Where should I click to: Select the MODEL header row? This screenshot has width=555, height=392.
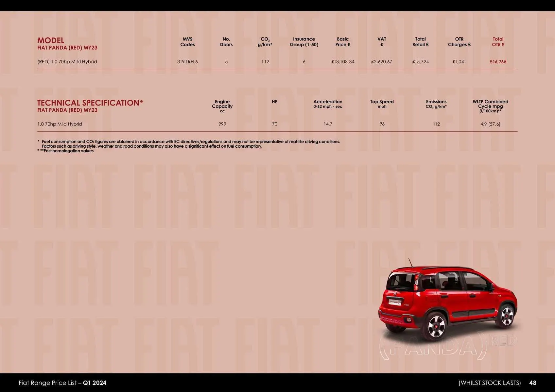point(51,41)
